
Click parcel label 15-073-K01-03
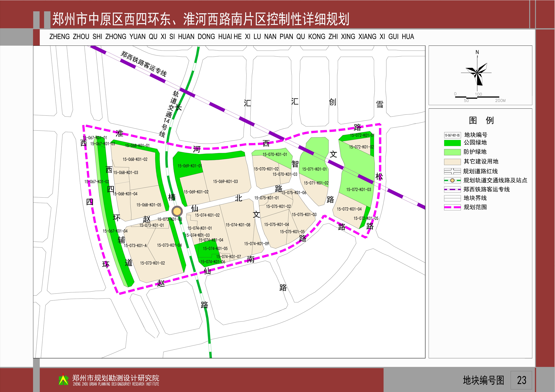tap(170, 219)
